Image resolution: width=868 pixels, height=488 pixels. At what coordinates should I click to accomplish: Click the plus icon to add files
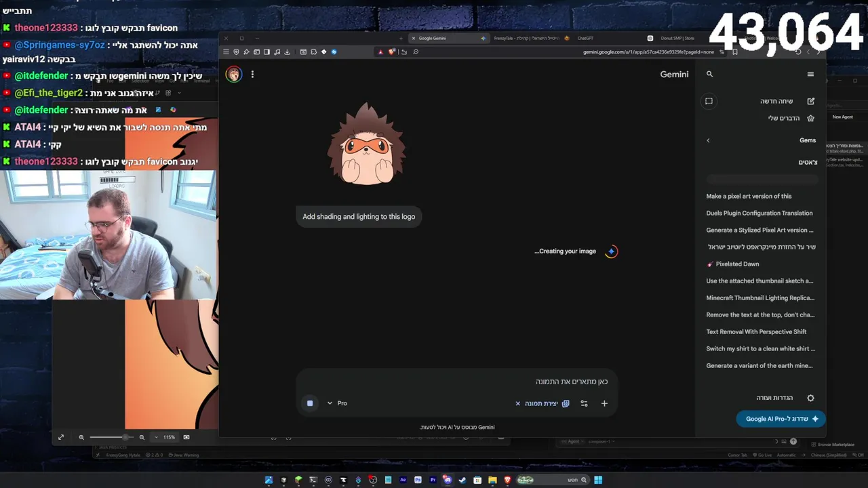tap(604, 403)
